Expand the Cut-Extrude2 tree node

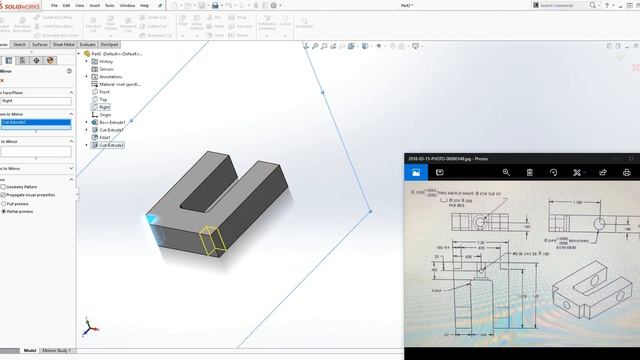pos(87,145)
